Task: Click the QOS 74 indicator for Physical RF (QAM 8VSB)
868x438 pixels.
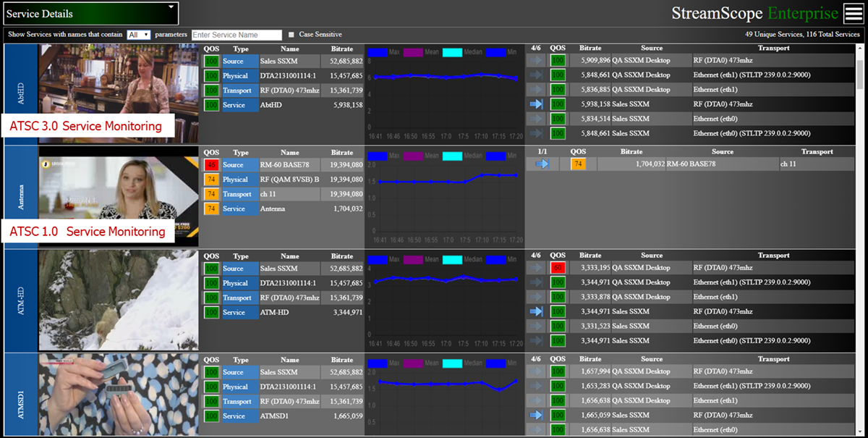Action: [x=211, y=180]
